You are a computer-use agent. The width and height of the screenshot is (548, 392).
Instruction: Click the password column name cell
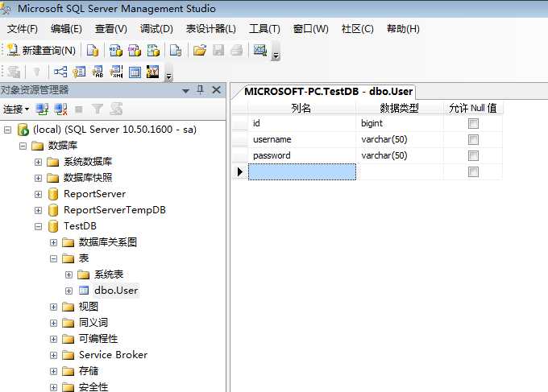pos(302,155)
